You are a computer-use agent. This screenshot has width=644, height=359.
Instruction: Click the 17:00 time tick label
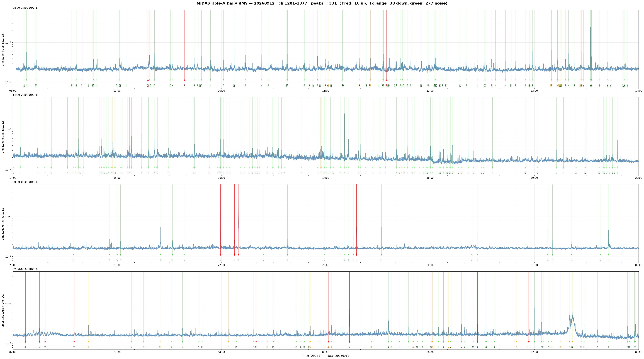pyautogui.click(x=326, y=178)
